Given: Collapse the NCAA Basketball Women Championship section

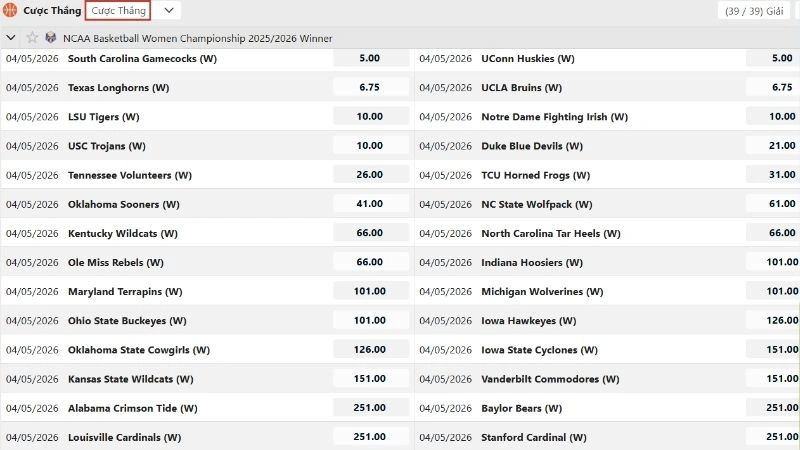Looking at the screenshot, I should coord(11,38).
